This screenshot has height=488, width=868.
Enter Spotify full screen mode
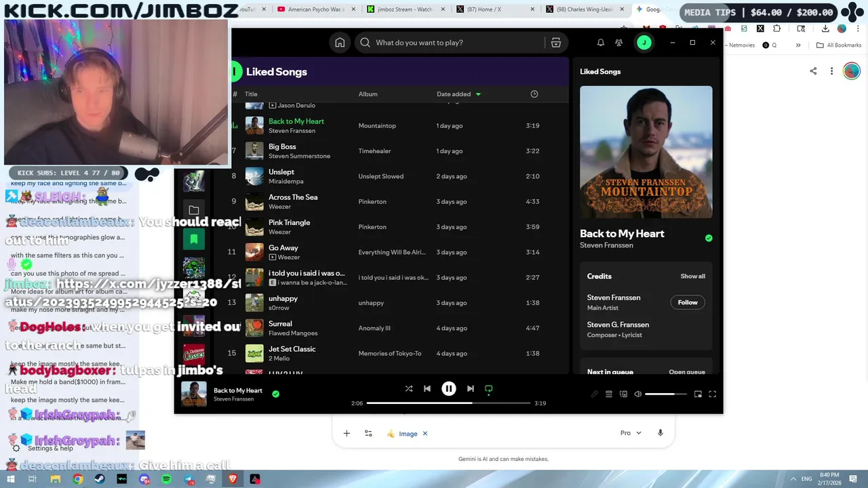[x=713, y=394]
